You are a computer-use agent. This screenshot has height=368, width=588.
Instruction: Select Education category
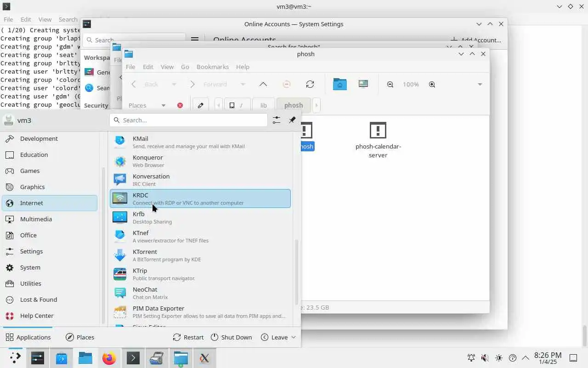[50, 155]
